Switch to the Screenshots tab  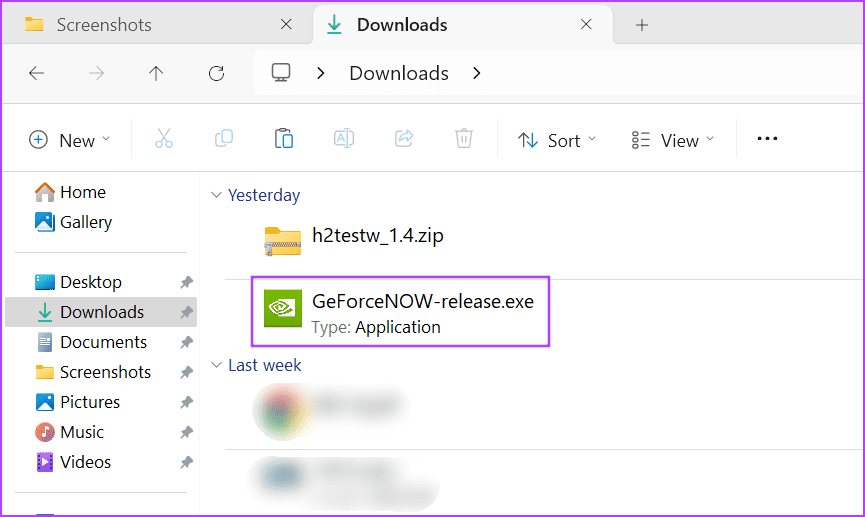click(158, 24)
